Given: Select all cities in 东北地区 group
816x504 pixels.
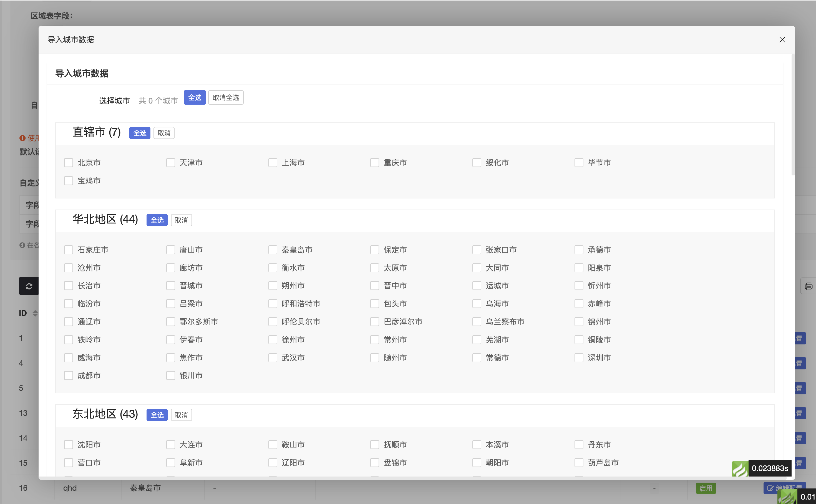Looking at the screenshot, I should tap(157, 415).
